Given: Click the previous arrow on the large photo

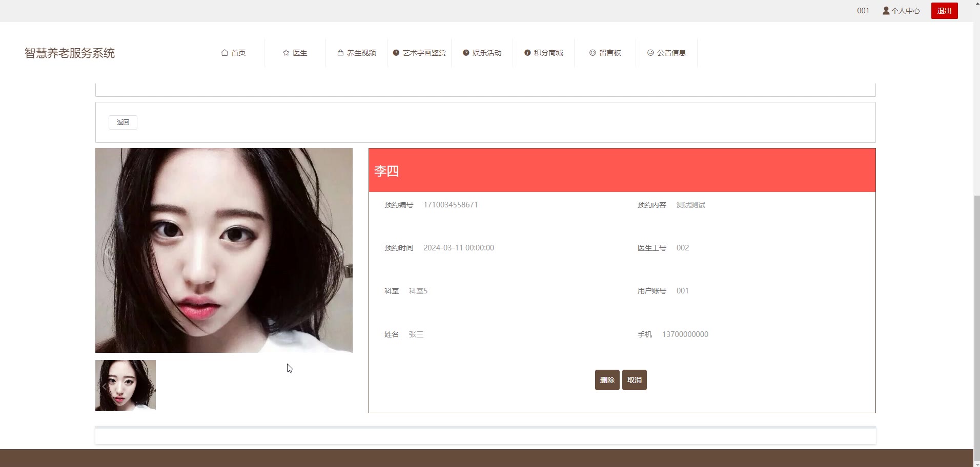Looking at the screenshot, I should (x=107, y=252).
